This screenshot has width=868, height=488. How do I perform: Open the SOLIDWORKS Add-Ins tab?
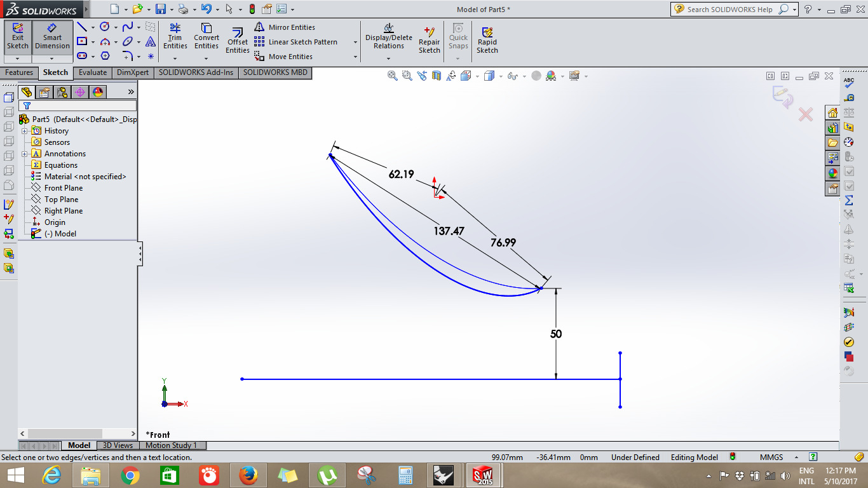(x=196, y=72)
